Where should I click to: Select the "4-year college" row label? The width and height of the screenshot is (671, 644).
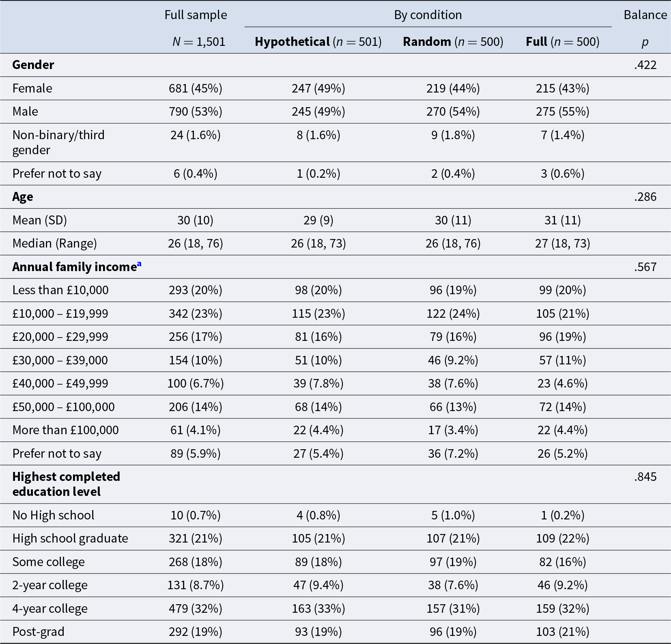50,609
